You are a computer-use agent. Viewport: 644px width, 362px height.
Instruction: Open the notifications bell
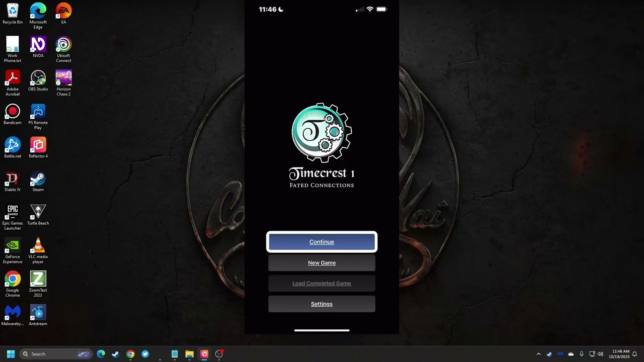pyautogui.click(x=635, y=354)
